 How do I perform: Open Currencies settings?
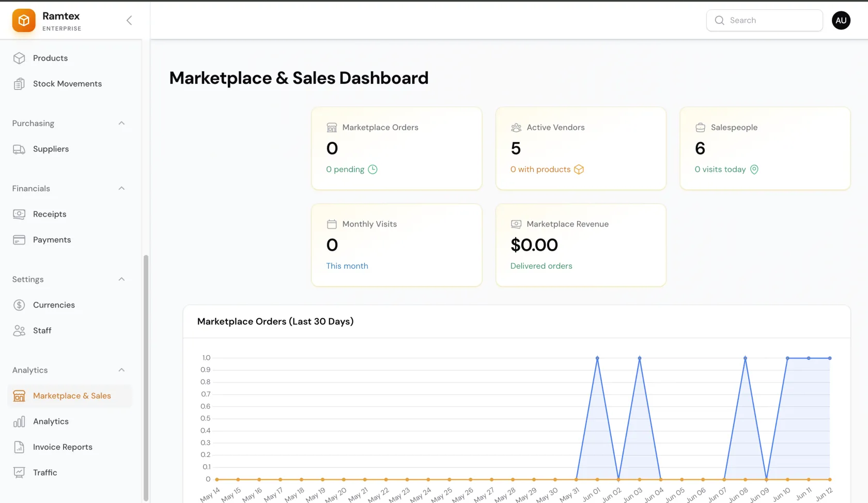coord(70,305)
